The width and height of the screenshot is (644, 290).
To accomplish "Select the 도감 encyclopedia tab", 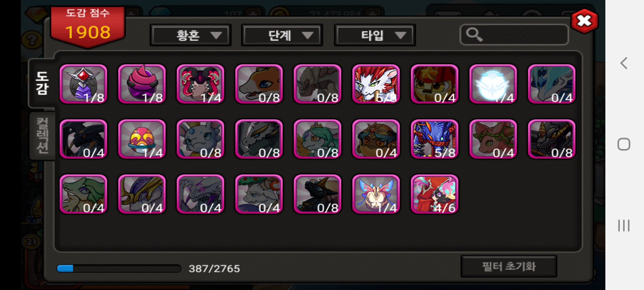I will click(42, 83).
